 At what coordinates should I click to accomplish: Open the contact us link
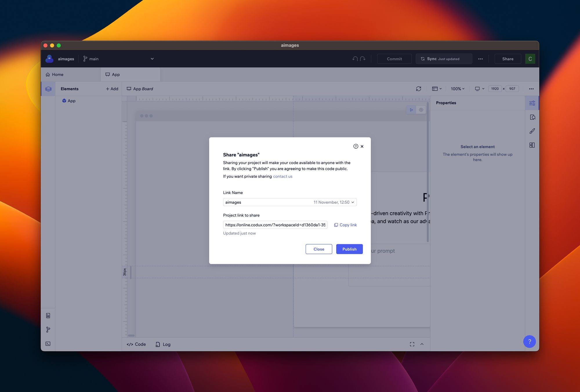pos(282,176)
